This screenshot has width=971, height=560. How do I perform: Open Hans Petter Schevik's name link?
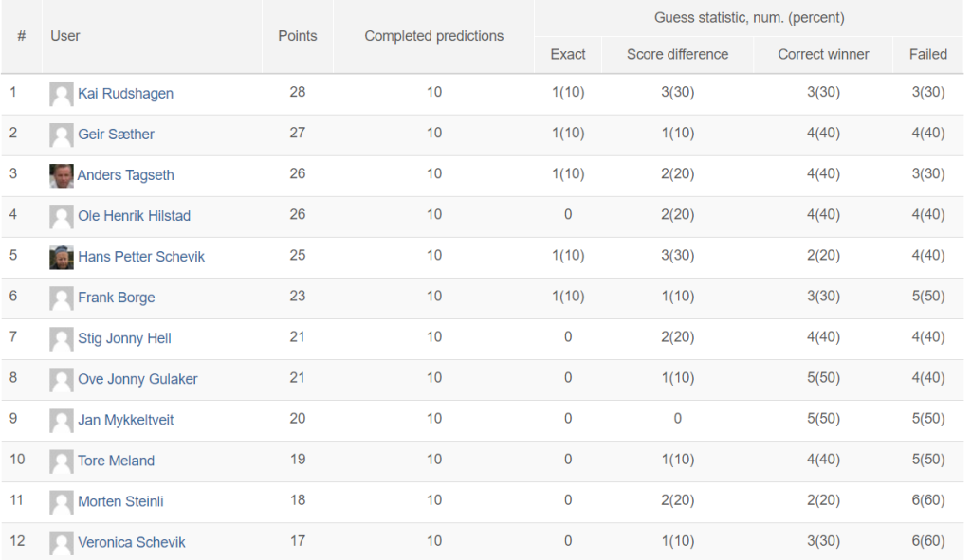click(x=141, y=257)
